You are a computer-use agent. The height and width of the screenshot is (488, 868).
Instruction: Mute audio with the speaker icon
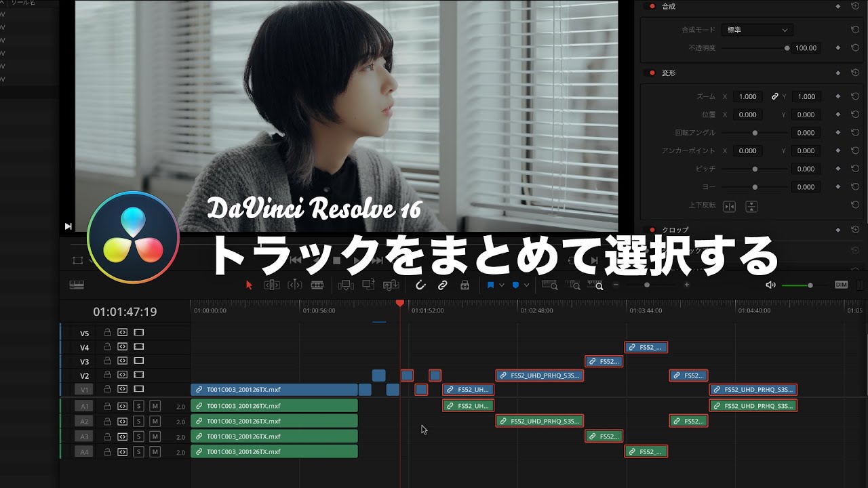(770, 285)
